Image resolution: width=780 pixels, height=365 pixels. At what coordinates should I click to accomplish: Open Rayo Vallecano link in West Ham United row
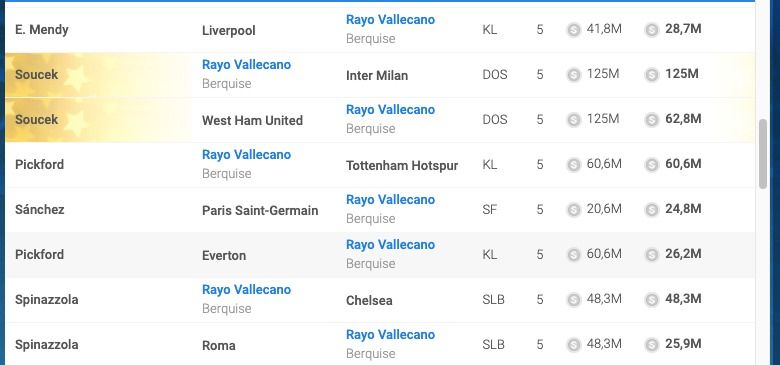coord(390,109)
